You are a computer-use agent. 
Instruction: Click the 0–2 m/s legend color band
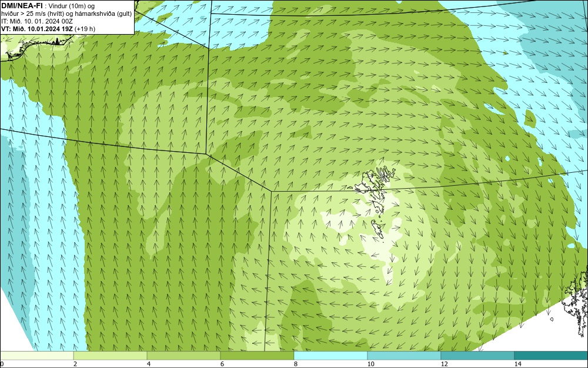(x=36, y=356)
